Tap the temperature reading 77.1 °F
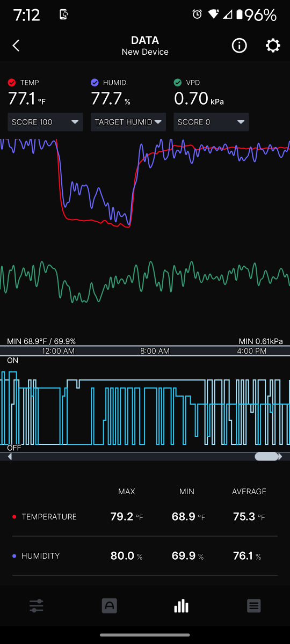Image resolution: width=290 pixels, height=644 pixels. point(27,99)
